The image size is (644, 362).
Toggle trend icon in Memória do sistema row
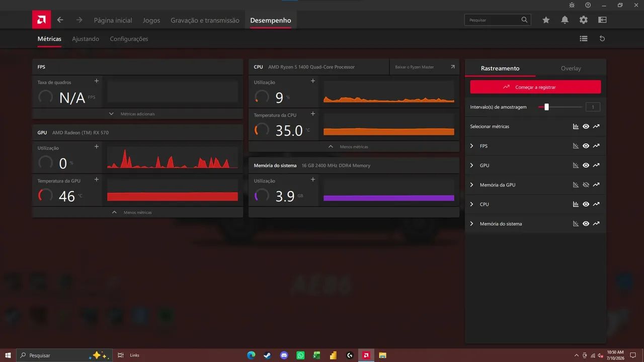596,224
